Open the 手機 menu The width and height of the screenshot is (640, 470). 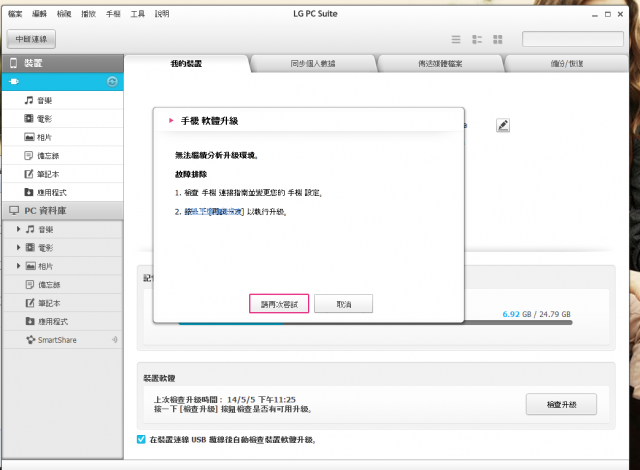[x=113, y=14]
